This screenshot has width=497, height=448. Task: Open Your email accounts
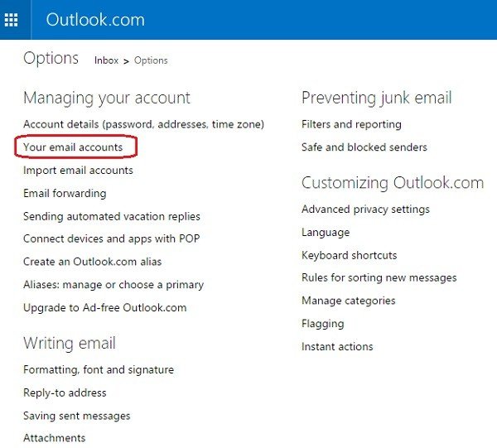[x=73, y=147]
